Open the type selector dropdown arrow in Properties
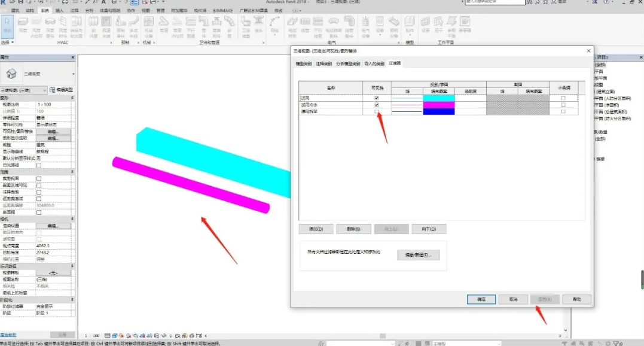 click(73, 74)
